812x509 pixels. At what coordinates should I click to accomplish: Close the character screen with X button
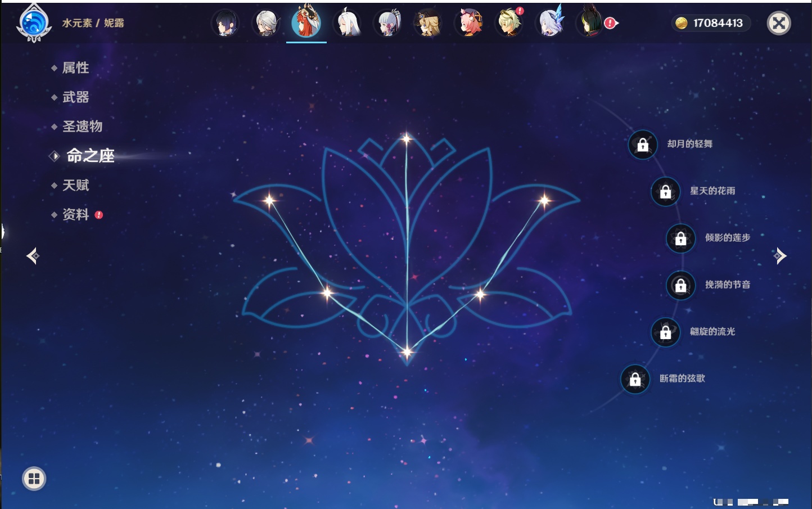(x=779, y=23)
